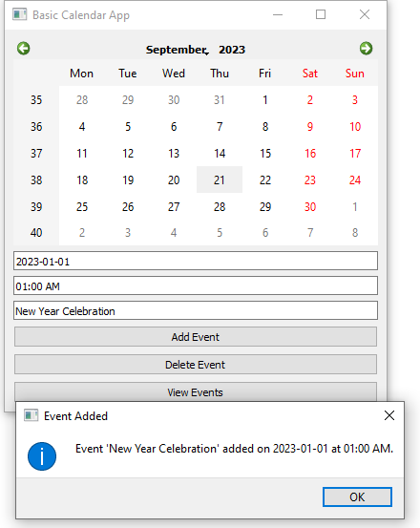Select Sunday September 3 in week 35
The height and width of the screenshot is (528, 420).
[x=355, y=99]
